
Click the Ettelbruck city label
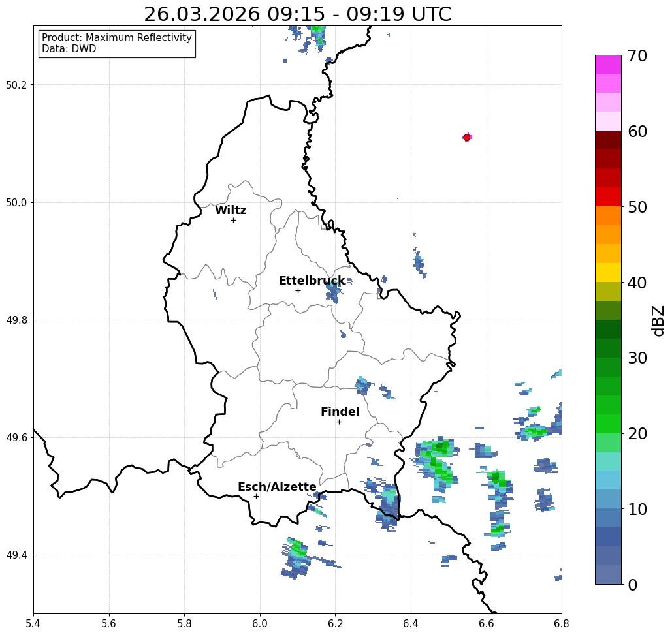point(312,281)
